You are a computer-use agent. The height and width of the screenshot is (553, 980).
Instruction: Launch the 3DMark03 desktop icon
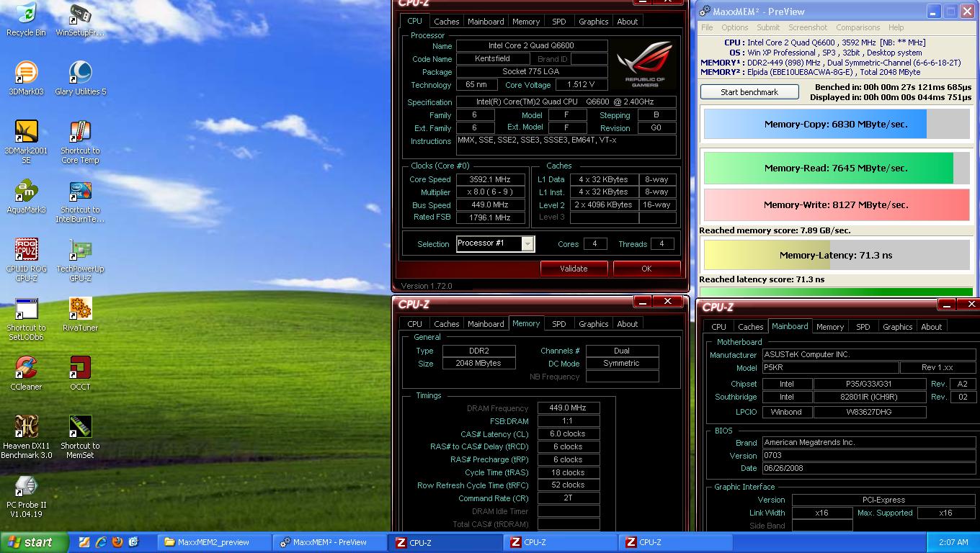tap(26, 78)
